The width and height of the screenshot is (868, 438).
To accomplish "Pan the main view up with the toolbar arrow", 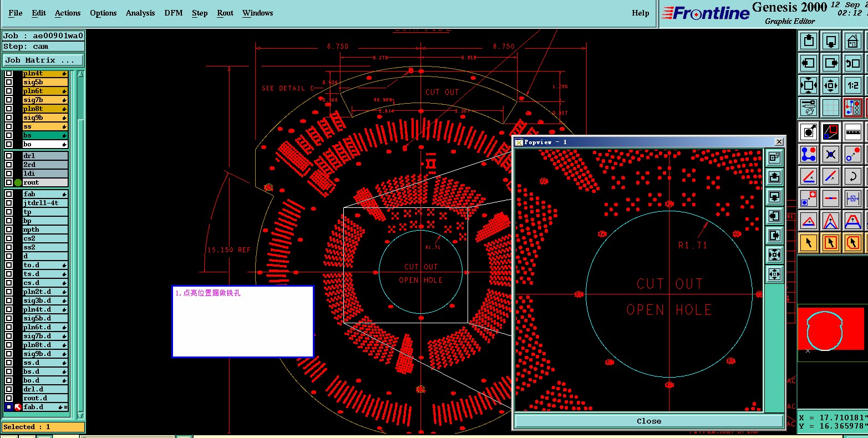I will [809, 41].
